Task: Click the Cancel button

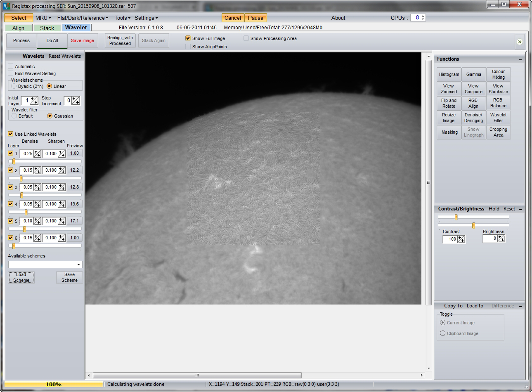Action: point(233,18)
